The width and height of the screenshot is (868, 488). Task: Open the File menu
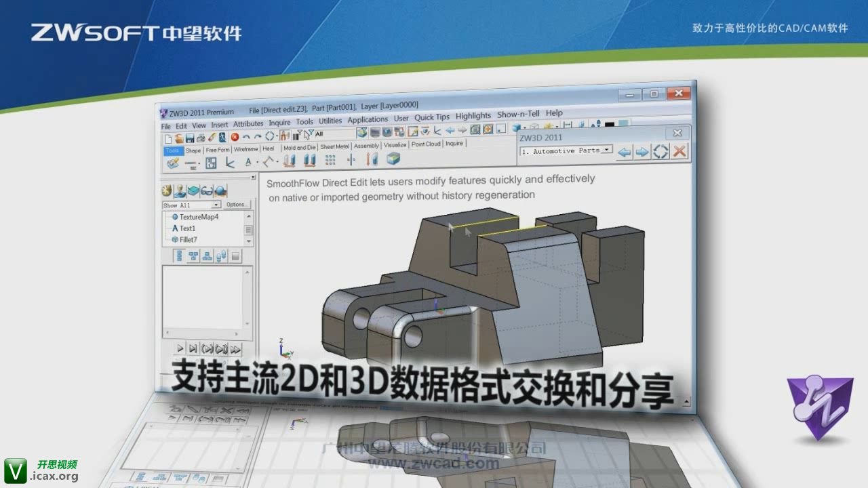pyautogui.click(x=166, y=126)
